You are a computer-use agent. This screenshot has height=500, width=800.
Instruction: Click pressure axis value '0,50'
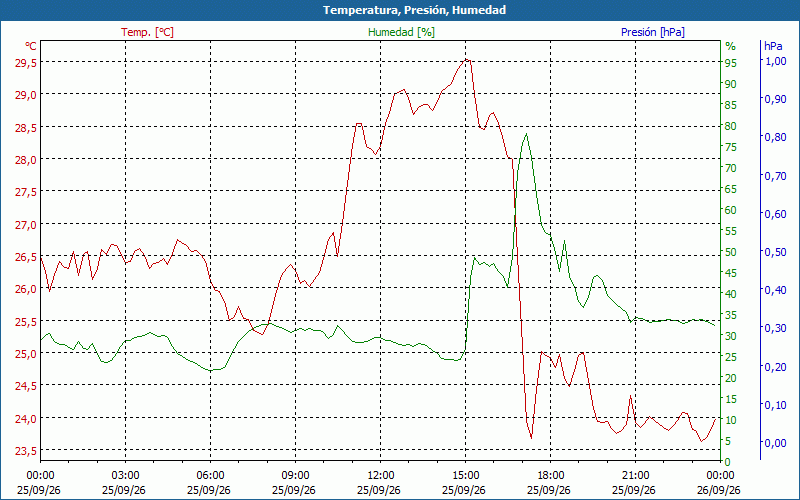click(776, 252)
